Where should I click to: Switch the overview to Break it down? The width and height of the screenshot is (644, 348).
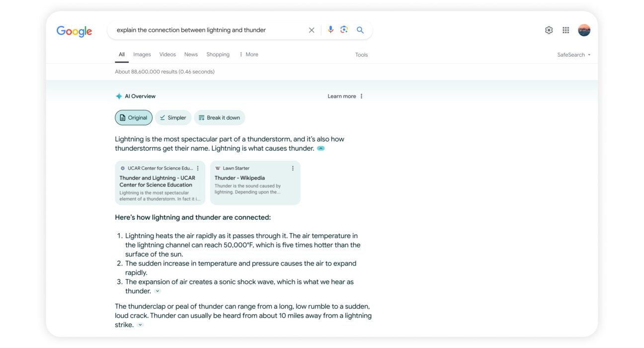point(219,118)
